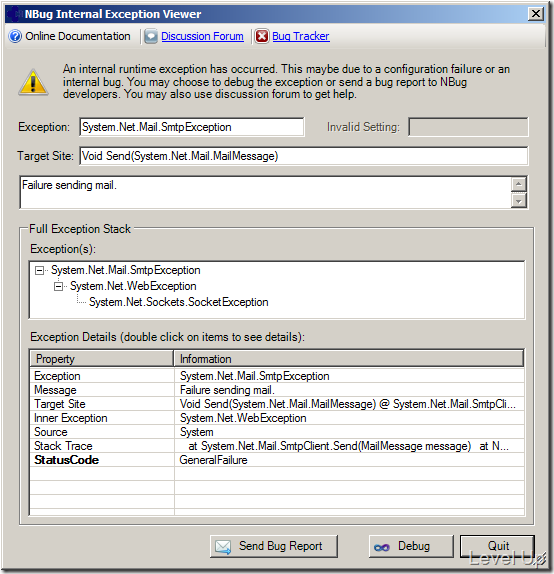Select the Exception row in details list
Screen dimensions: 554x574
coord(277,376)
